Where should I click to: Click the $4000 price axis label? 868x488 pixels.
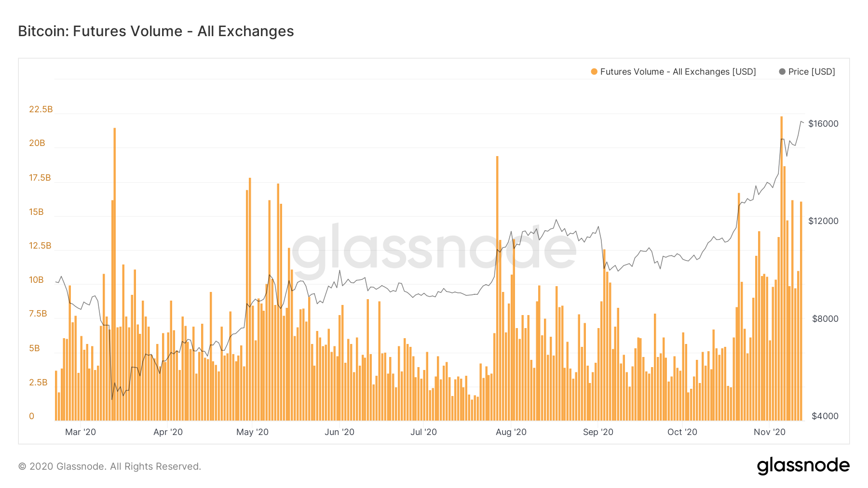click(x=825, y=416)
